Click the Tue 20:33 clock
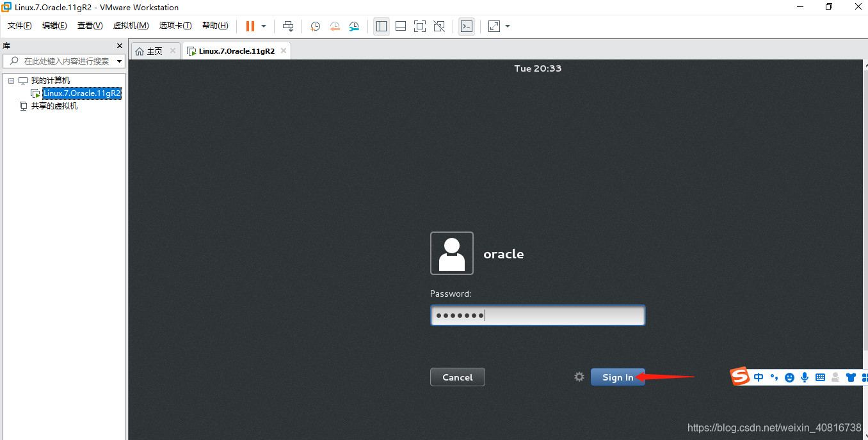This screenshot has width=868, height=440. pyautogui.click(x=538, y=68)
